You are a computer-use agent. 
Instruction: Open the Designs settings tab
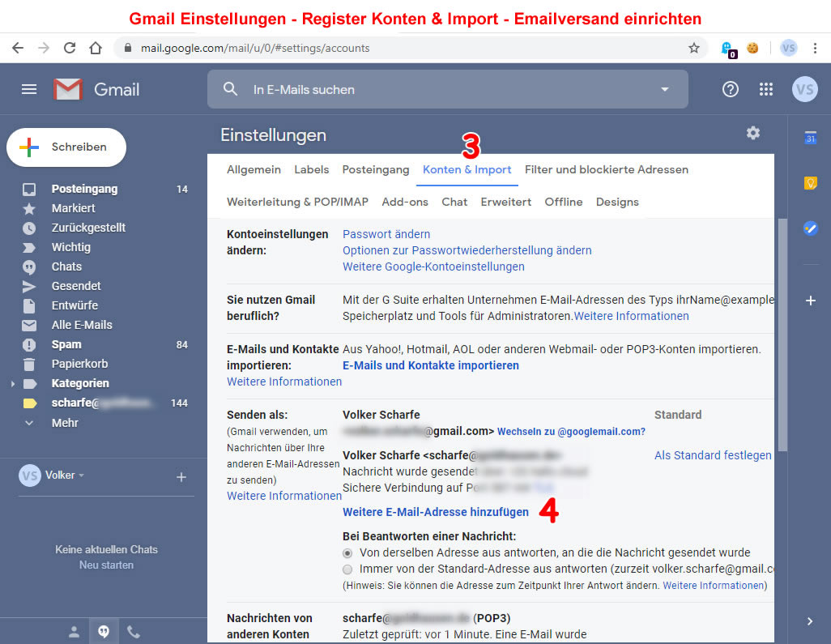617,202
